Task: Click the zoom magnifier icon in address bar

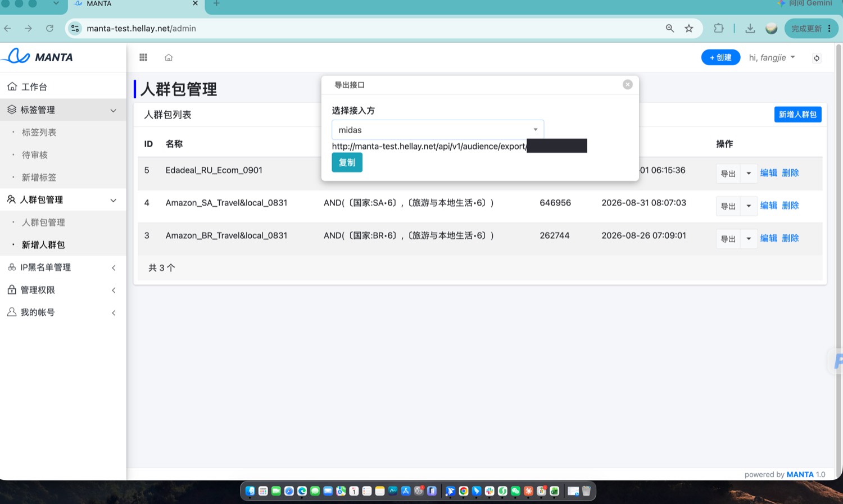Action: [670, 28]
